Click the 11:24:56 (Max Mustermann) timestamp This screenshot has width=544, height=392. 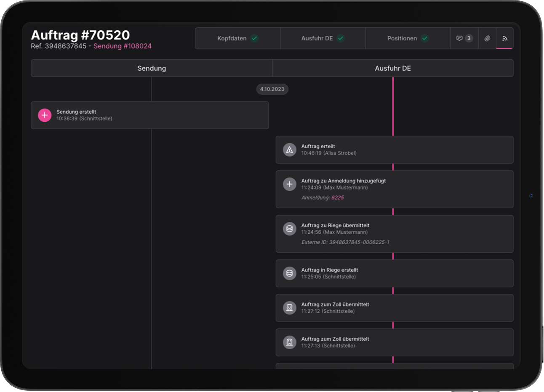(335, 232)
